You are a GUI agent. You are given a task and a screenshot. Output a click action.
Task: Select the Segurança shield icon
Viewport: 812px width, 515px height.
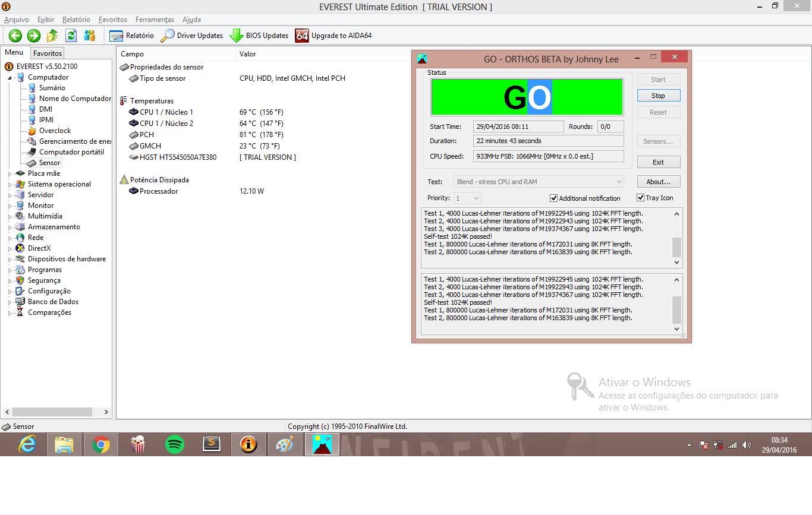click(21, 280)
